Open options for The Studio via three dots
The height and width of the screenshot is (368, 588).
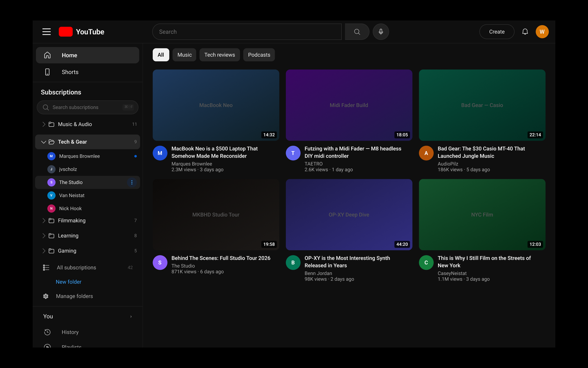(x=132, y=182)
